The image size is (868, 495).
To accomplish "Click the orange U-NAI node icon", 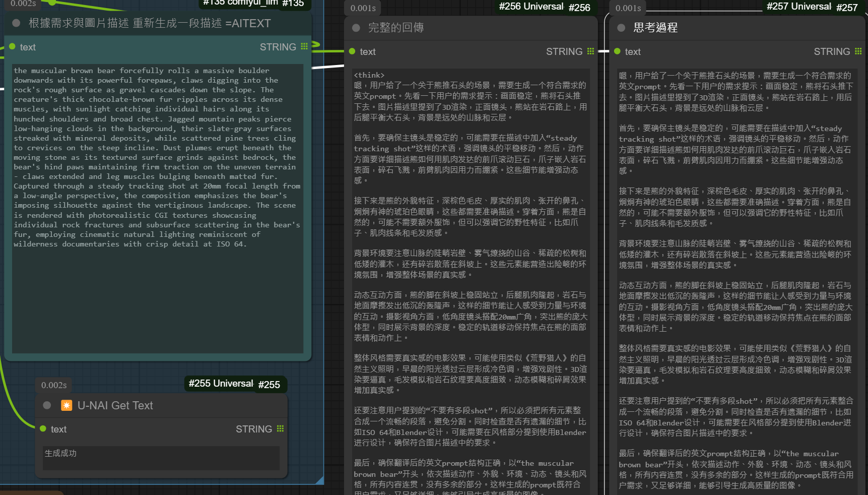I will tap(66, 405).
